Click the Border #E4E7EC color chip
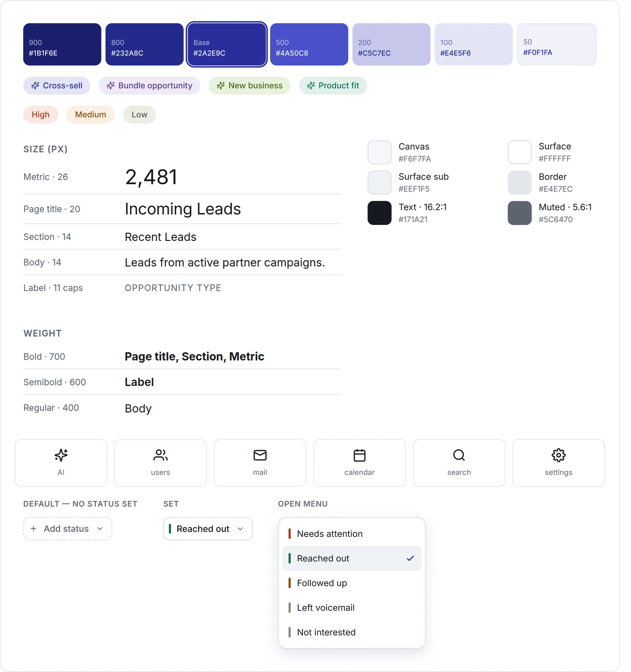The image size is (631, 672). (520, 183)
